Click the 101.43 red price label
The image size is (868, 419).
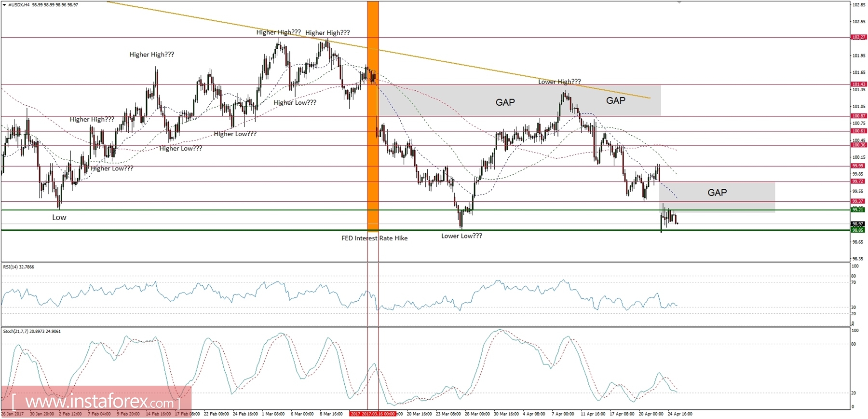pyautogui.click(x=858, y=84)
